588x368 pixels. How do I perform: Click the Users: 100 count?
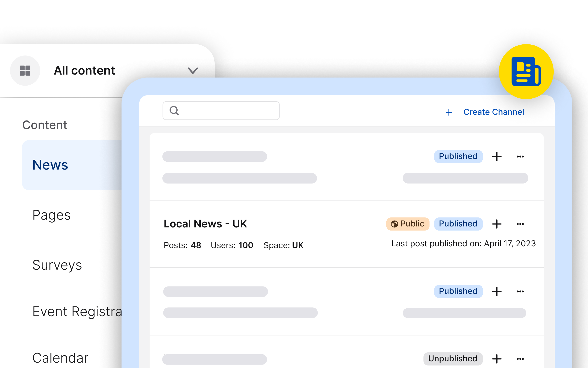(x=232, y=245)
